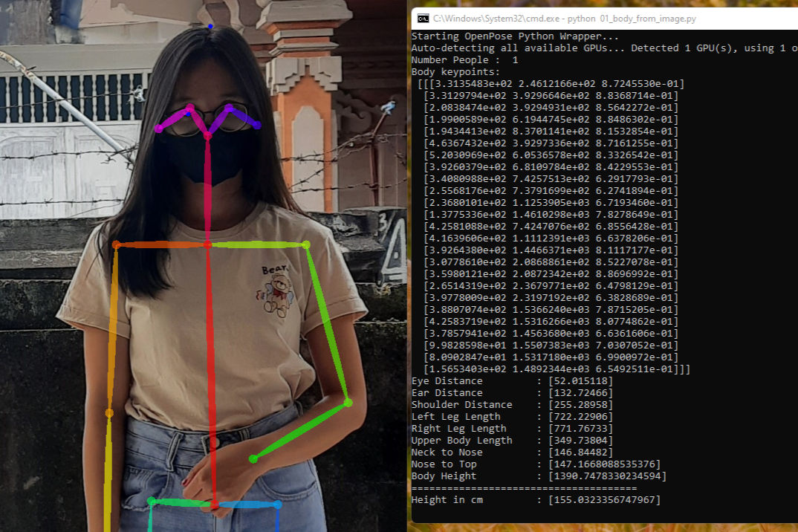Viewport: 798px width, 532px height.
Task: Click the green elbow keypoint
Action: point(348,403)
